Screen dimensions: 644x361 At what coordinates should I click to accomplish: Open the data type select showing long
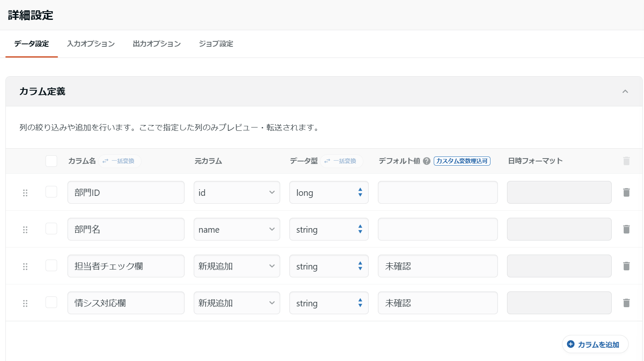pyautogui.click(x=329, y=192)
